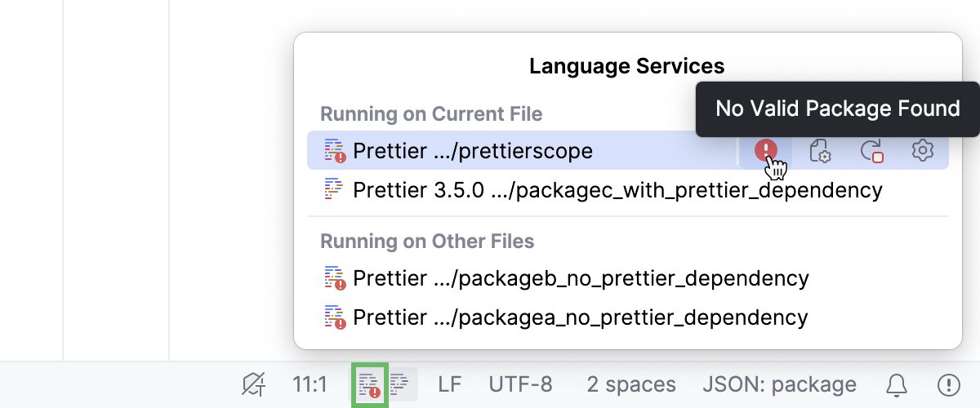Open line separator LF selector

[x=449, y=384]
